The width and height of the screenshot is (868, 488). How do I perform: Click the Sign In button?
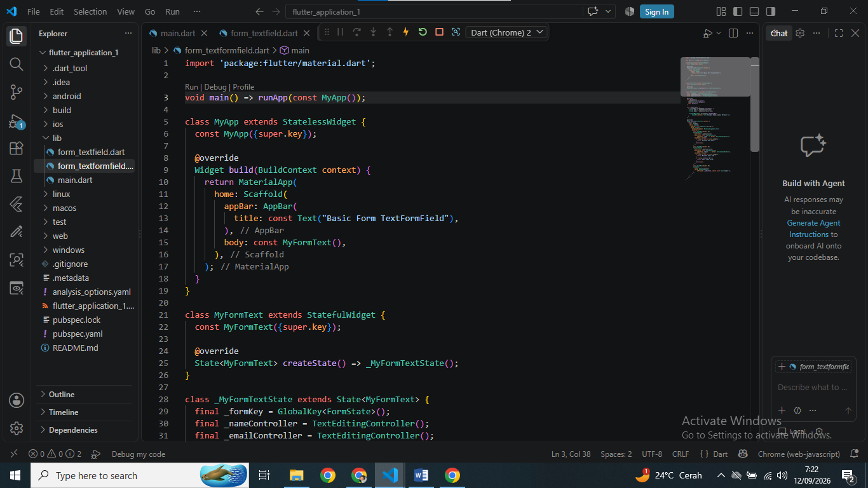(656, 11)
